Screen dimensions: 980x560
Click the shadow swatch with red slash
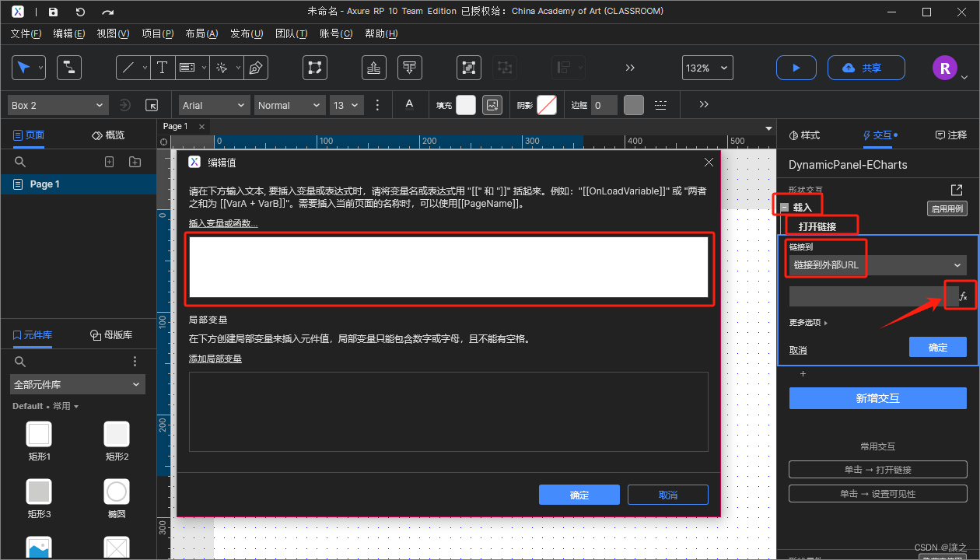pos(547,105)
